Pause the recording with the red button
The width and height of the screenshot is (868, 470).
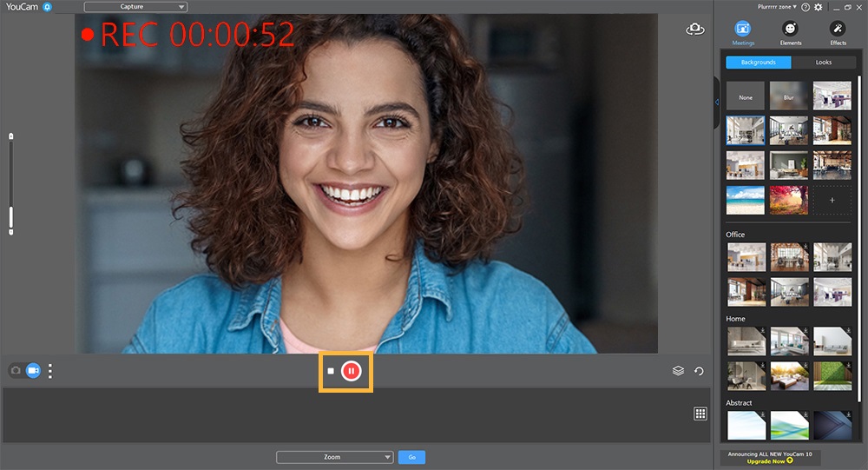[x=351, y=371]
